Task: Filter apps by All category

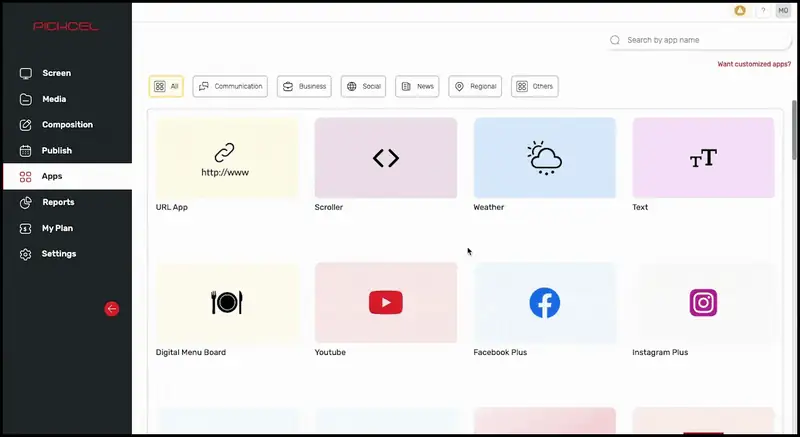Action: click(166, 86)
